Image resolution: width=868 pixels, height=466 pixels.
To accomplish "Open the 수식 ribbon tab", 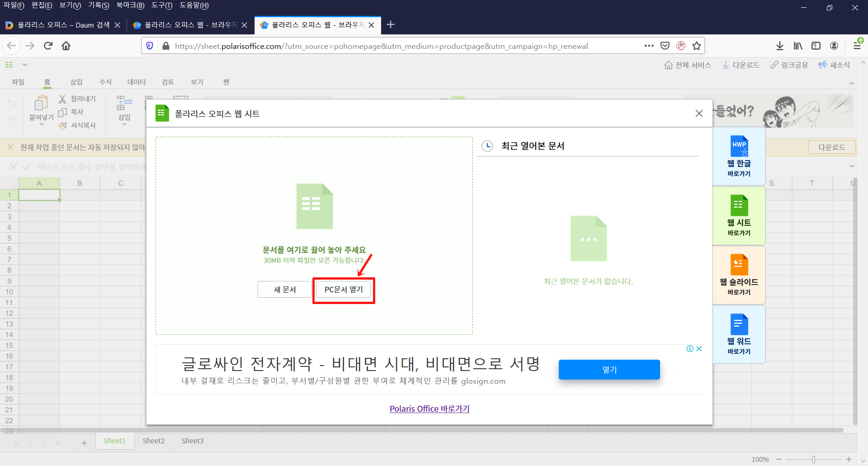I will (105, 82).
